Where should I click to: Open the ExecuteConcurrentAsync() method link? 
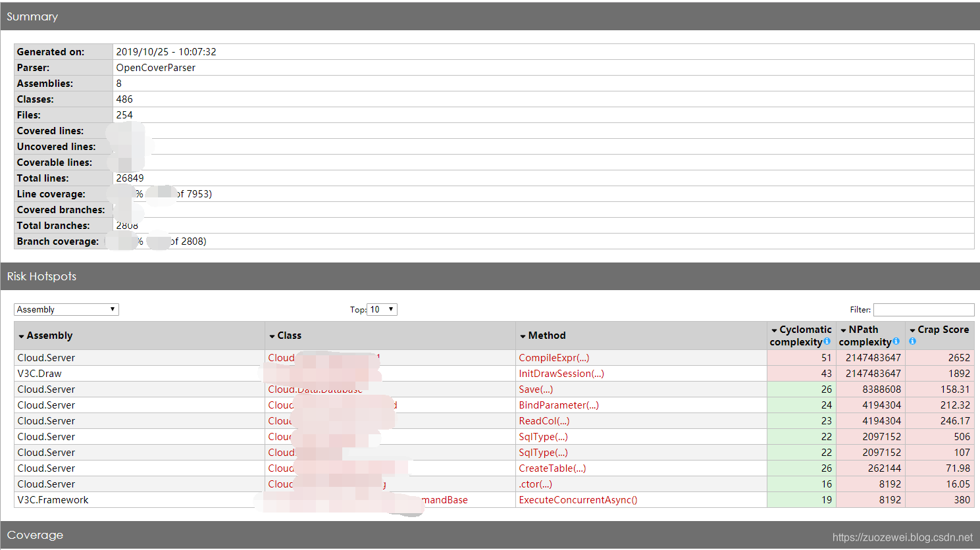(578, 500)
